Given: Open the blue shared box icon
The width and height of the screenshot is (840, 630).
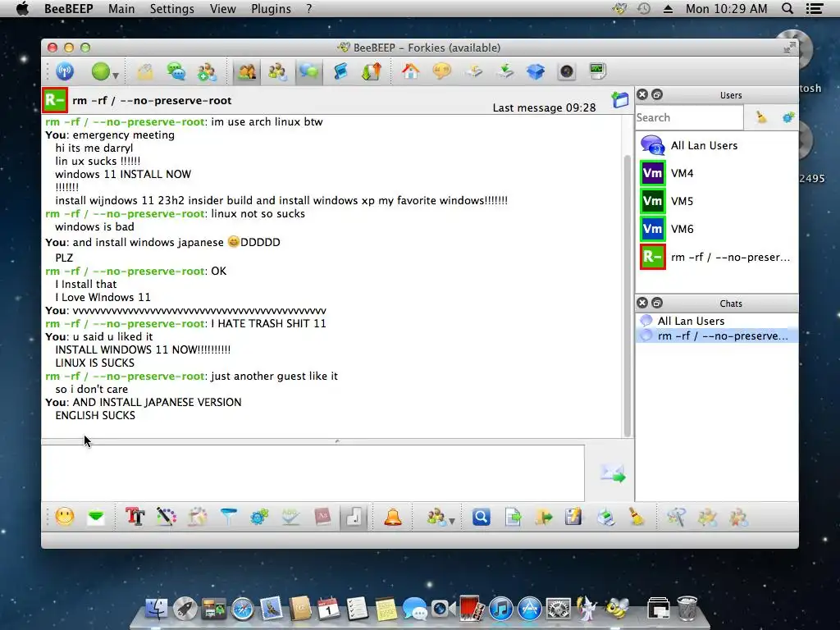Looking at the screenshot, I should coord(536,71).
